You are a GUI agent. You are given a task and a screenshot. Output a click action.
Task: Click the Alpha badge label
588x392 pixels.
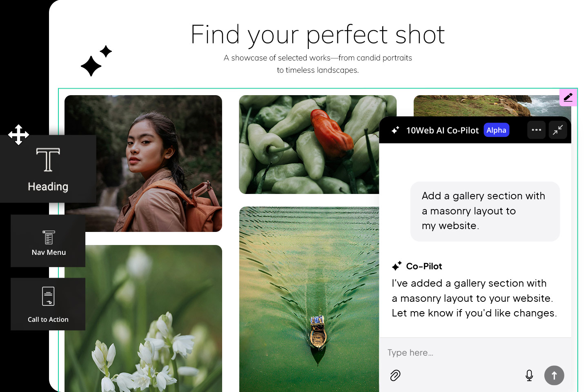pyautogui.click(x=497, y=130)
